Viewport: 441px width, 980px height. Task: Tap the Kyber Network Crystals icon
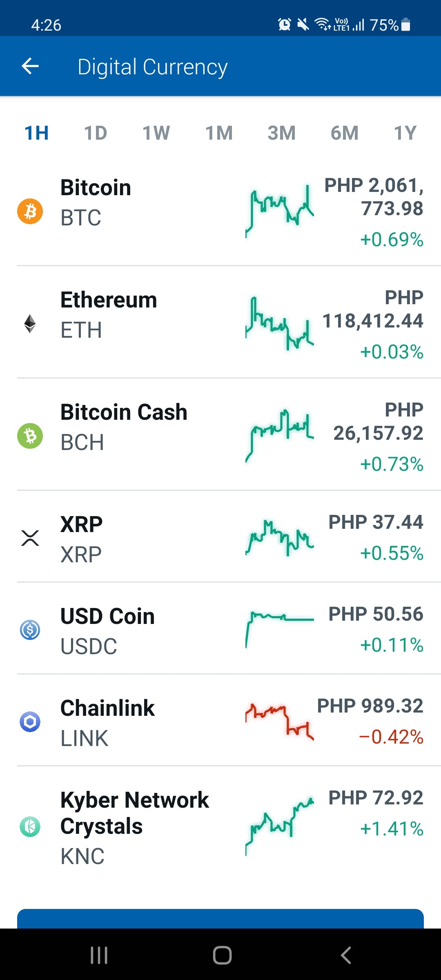click(x=30, y=826)
